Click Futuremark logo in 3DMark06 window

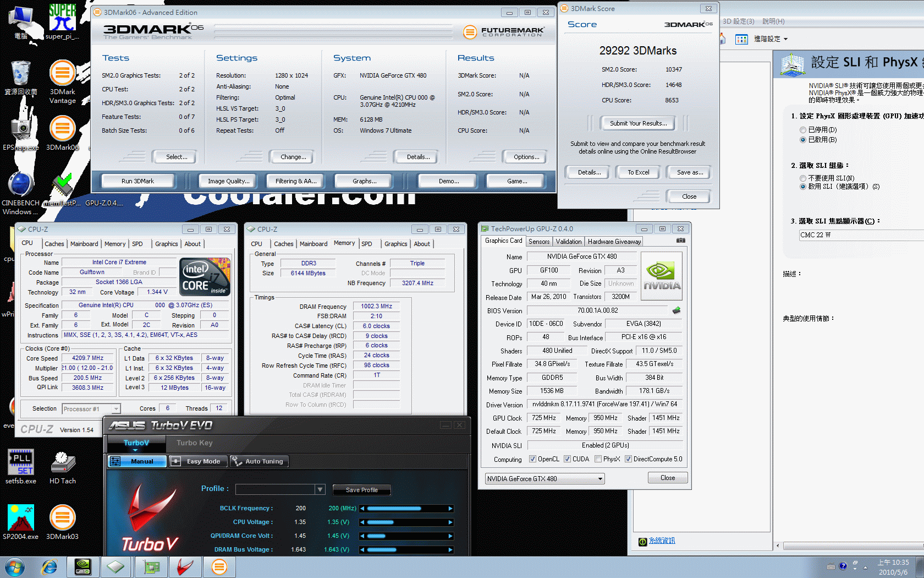[503, 32]
